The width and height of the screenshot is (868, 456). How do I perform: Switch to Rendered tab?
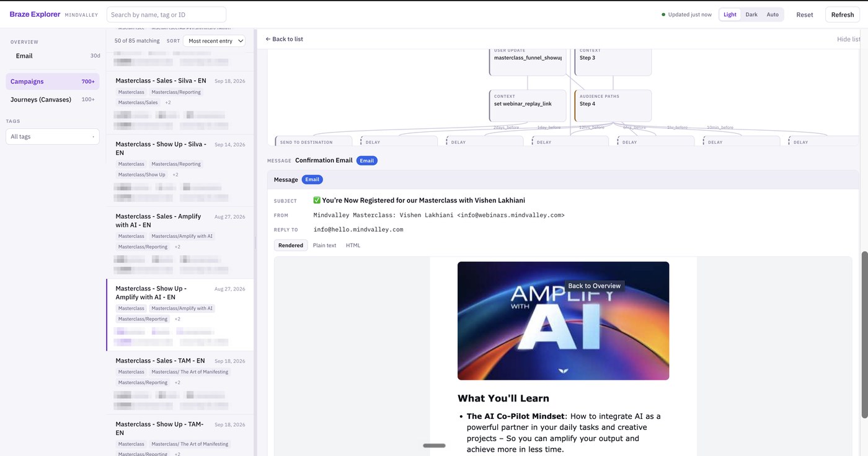pos(291,245)
